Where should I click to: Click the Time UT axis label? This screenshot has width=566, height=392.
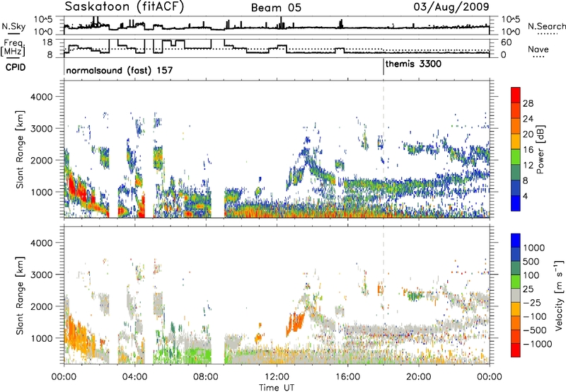coord(277,388)
